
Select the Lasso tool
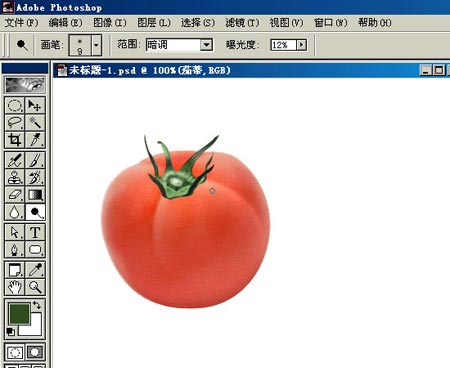click(14, 123)
